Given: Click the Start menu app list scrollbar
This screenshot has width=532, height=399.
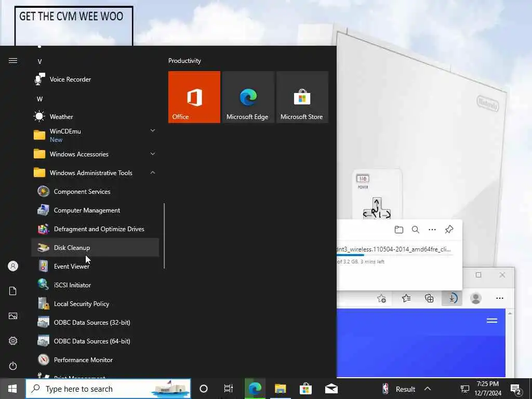Looking at the screenshot, I should coord(164,236).
